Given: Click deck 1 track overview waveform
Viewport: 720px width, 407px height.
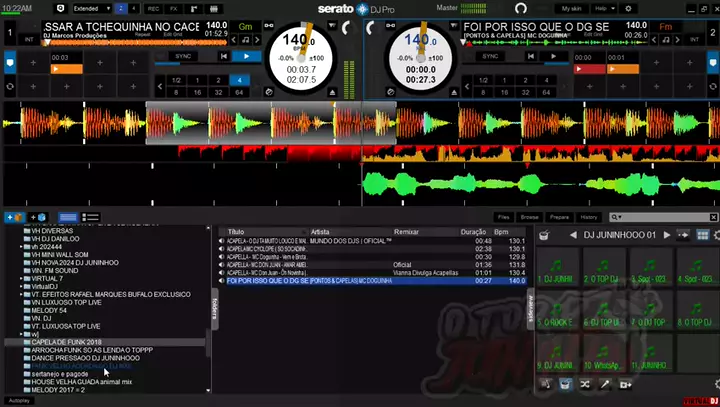Looking at the screenshot, I should [136, 42].
